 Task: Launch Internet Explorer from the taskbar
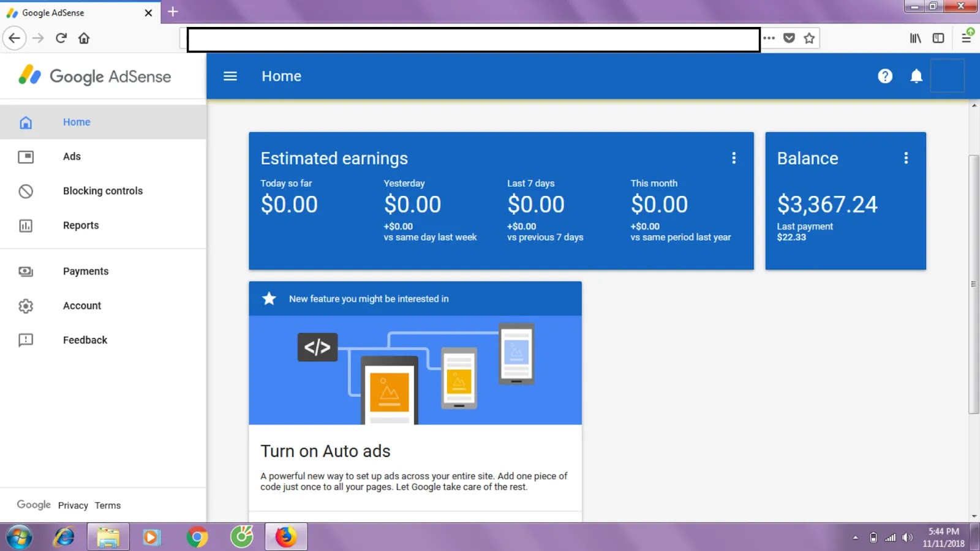(x=64, y=538)
